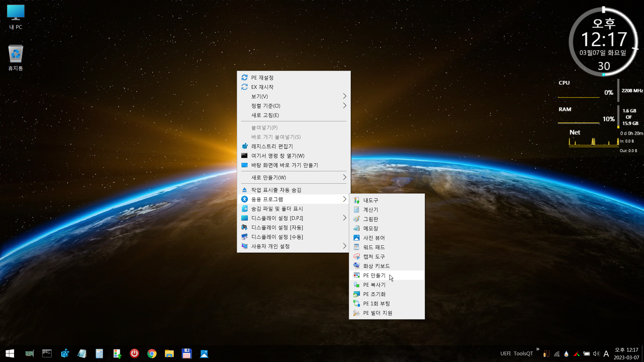Choose PE 재설정 from the context menu
644x362 pixels.
coord(293,77)
